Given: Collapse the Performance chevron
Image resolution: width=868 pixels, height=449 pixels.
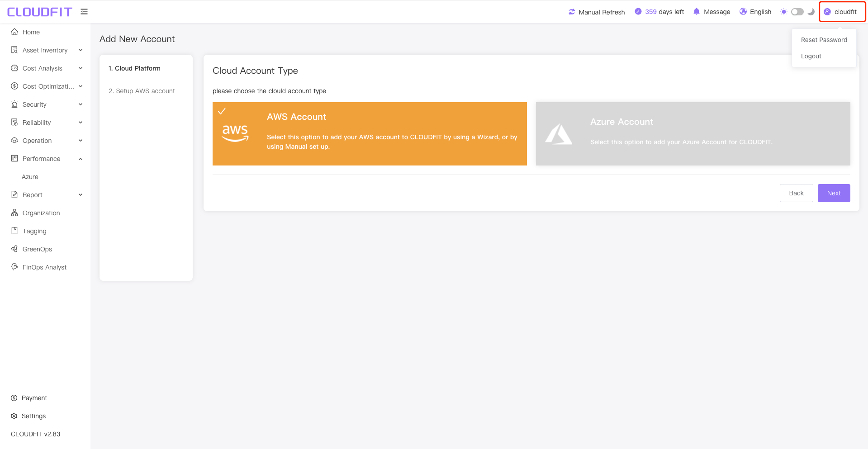Looking at the screenshot, I should tap(81, 159).
